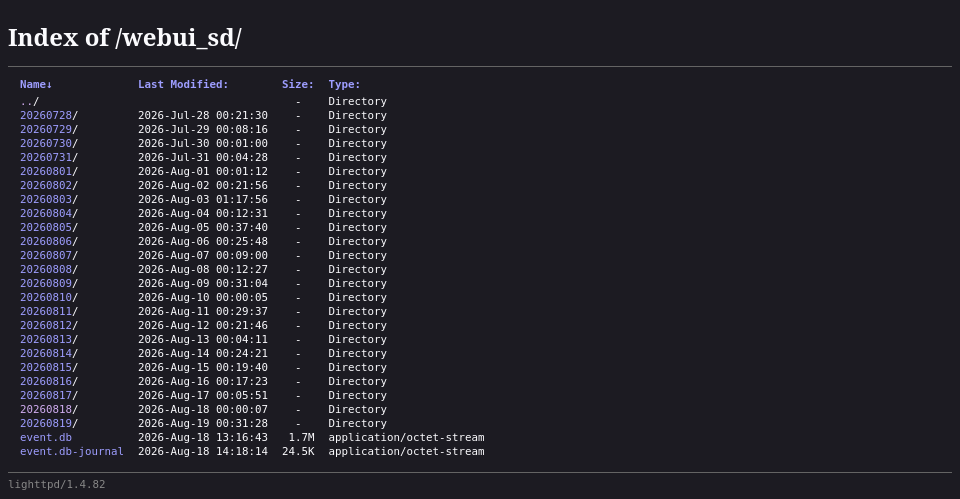Open the 20260819 directory

pos(46,424)
